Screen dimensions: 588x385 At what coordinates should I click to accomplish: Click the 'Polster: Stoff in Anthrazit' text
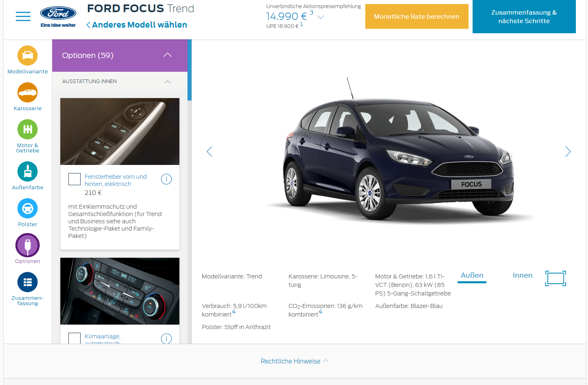tap(236, 327)
